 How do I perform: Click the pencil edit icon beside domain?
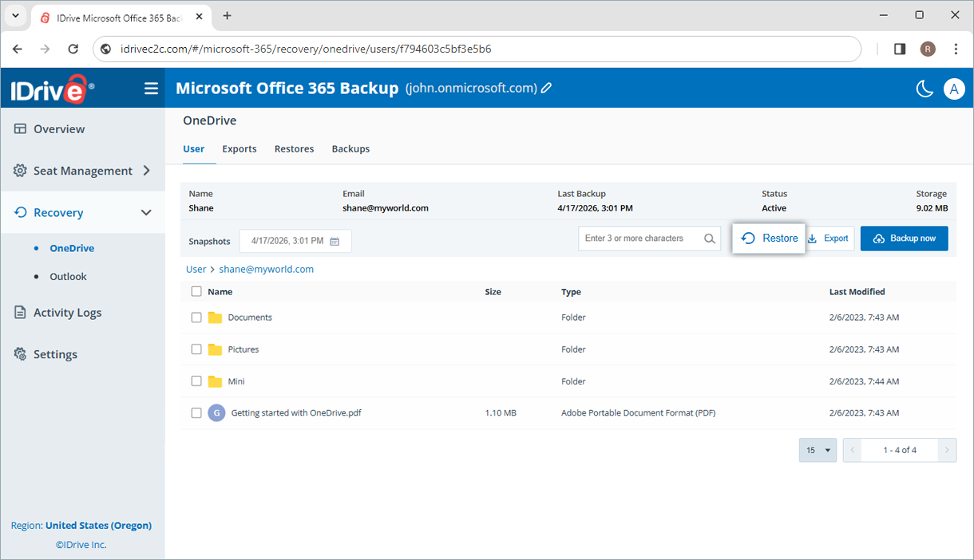point(547,89)
